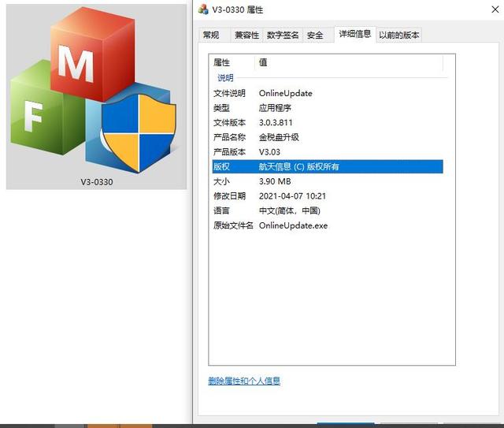Switch to the 常规 tab
This screenshot has height=428, width=504.
click(x=214, y=35)
